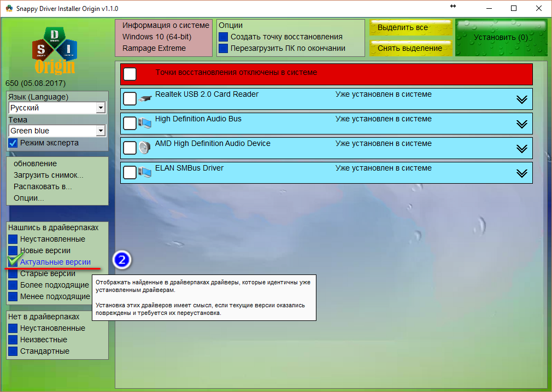This screenshot has width=552, height=392.
Task: Expand the ELAN SMBus Driver details
Action: coord(521,173)
